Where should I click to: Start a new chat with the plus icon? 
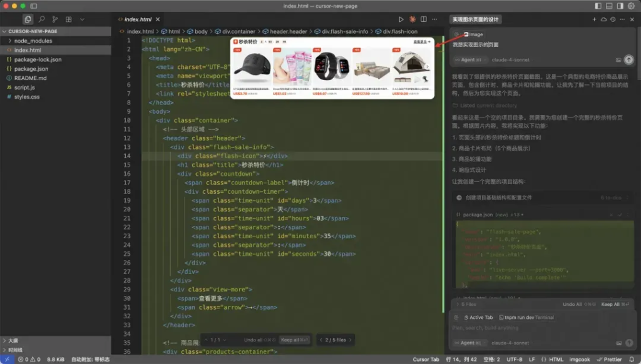pos(594,19)
